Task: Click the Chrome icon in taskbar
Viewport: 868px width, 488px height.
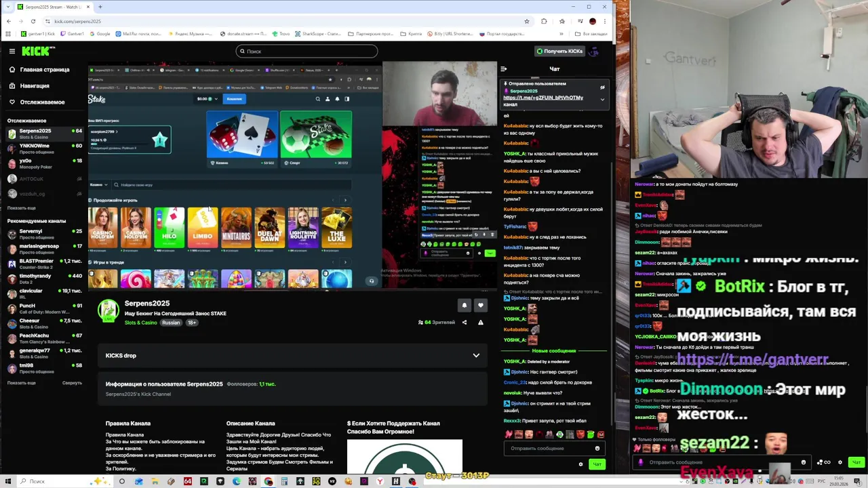Action: [x=269, y=481]
